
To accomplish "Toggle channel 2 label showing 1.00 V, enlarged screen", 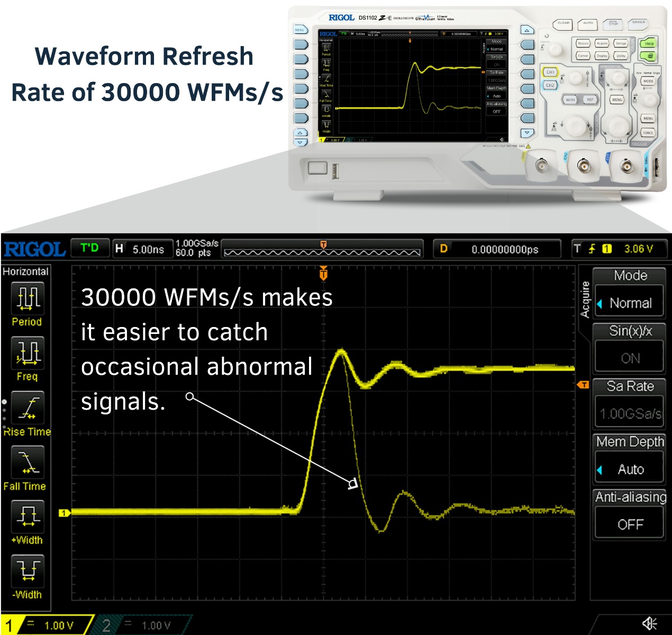I will 143,625.
